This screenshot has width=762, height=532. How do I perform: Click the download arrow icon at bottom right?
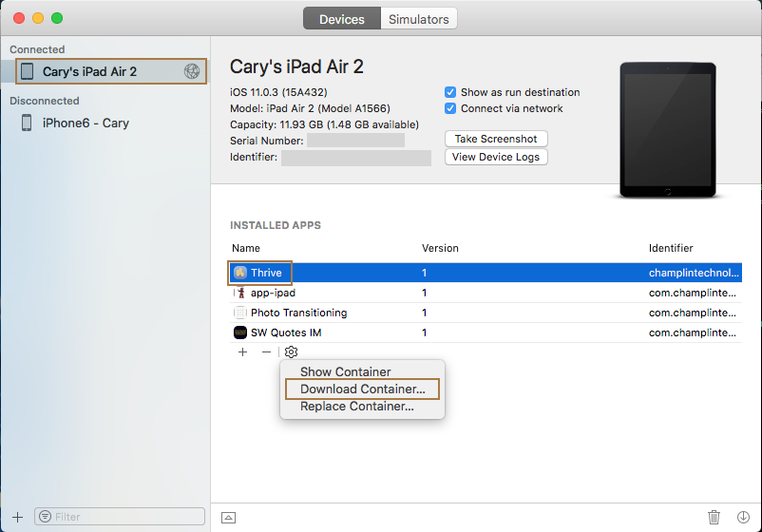pyautogui.click(x=743, y=517)
